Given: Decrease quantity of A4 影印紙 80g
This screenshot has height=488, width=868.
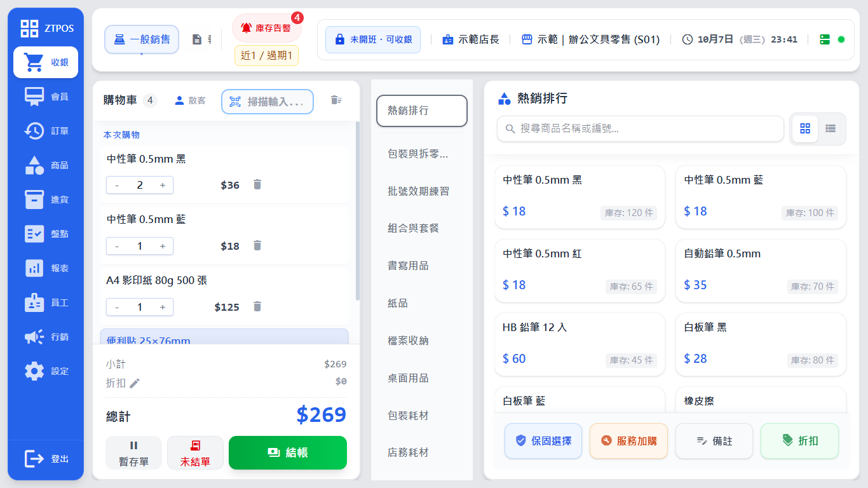Looking at the screenshot, I should pos(117,307).
